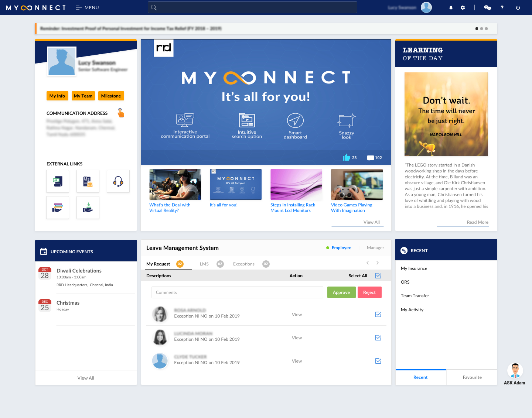Click the MyConnect logo in header
Screen dimensions: 532x418
click(36, 7)
